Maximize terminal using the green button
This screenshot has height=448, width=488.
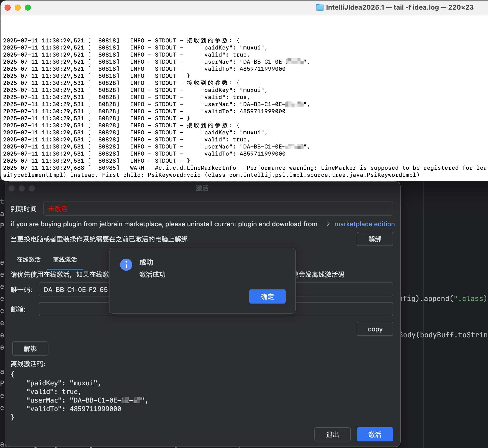pyautogui.click(x=28, y=8)
